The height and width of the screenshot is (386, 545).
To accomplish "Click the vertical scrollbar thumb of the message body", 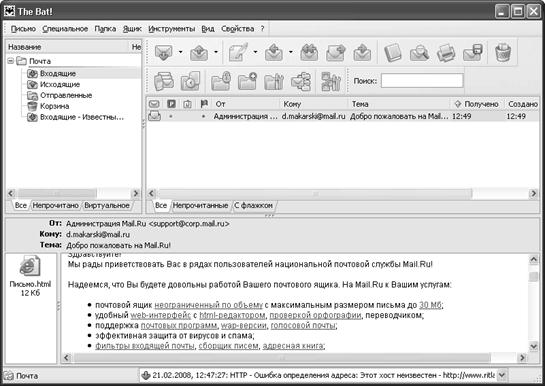I will click(x=533, y=277).
